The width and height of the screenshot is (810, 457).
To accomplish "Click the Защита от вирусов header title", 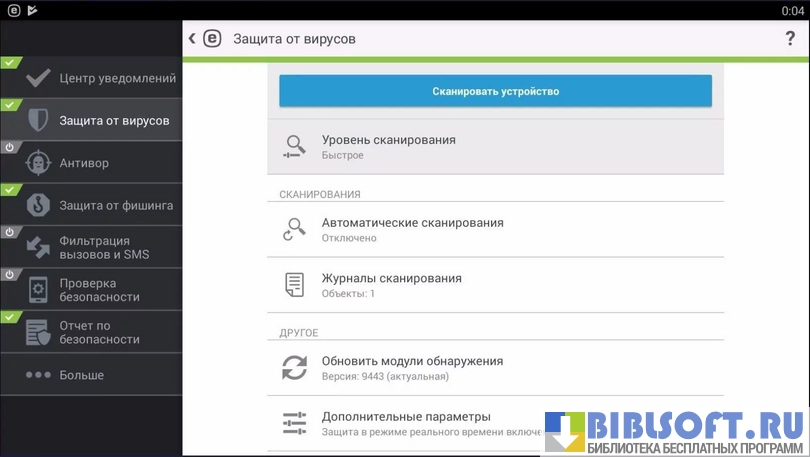I will point(294,39).
